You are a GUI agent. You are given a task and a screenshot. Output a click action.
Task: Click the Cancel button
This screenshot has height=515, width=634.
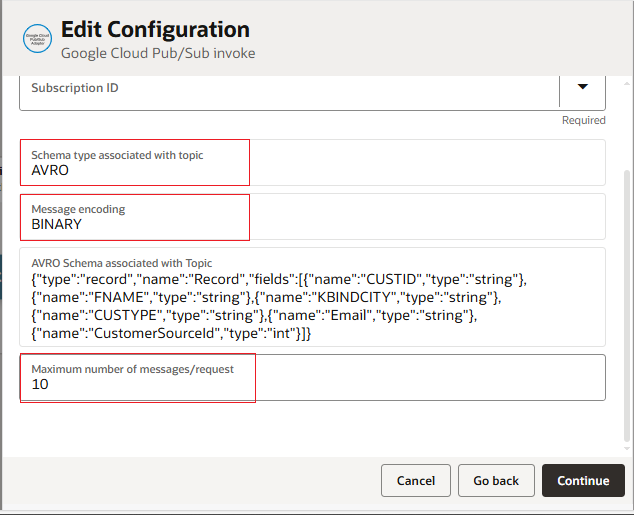pos(415,481)
